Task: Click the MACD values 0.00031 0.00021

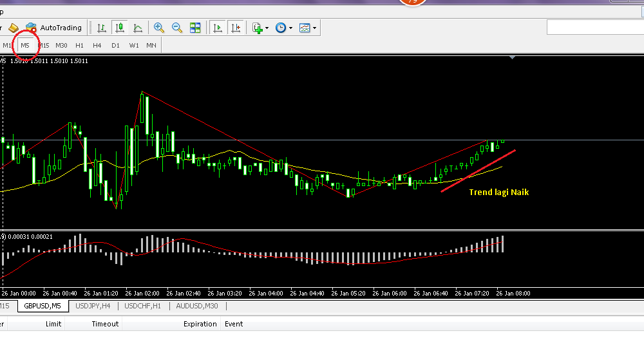Action: point(30,236)
